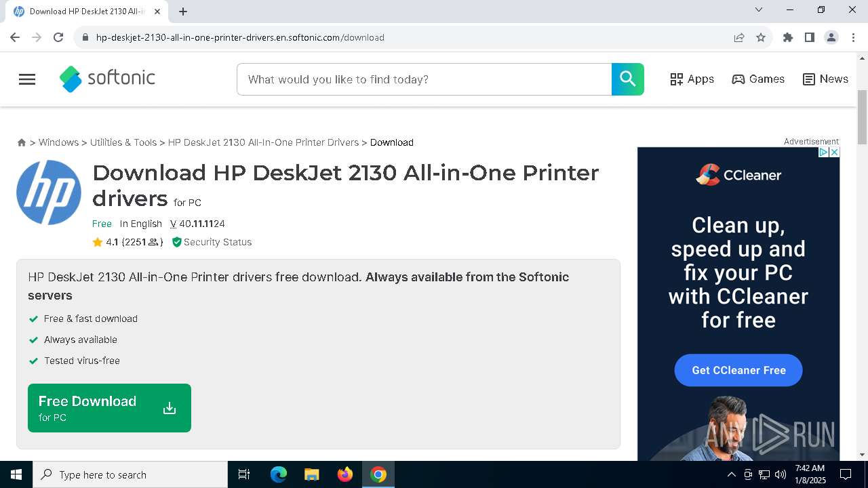Viewport: 868px width, 488px height.
Task: Close the Download HP DeskJet tab
Action: coord(158,12)
